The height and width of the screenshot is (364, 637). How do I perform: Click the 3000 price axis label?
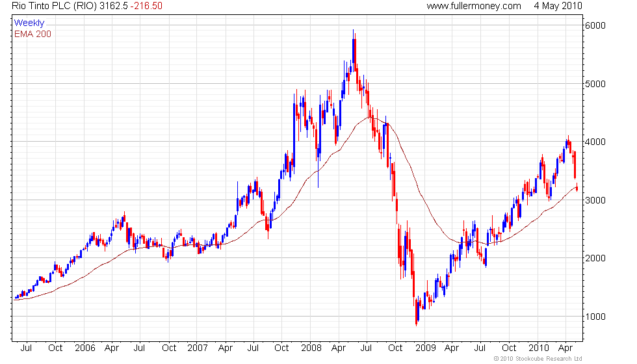click(595, 200)
